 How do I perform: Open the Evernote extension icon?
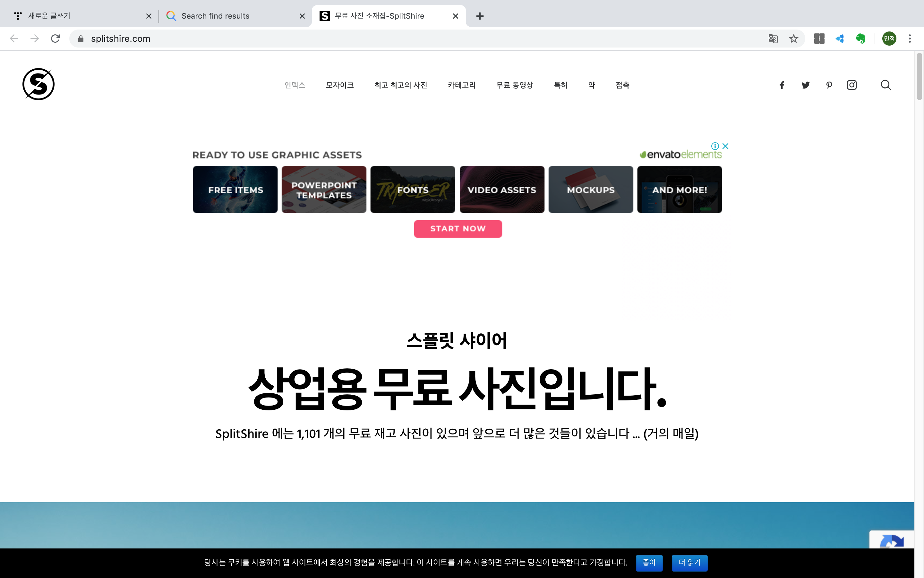(x=860, y=39)
